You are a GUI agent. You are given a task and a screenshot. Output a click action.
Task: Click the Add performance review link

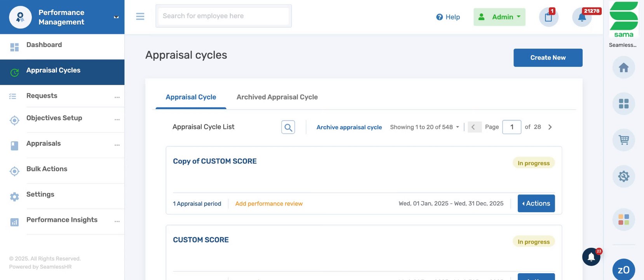pos(269,204)
